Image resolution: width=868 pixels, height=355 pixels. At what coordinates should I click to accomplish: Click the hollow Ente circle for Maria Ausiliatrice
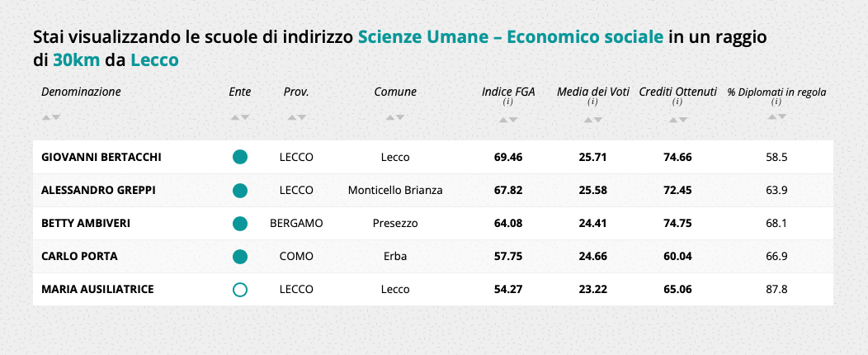tap(240, 289)
